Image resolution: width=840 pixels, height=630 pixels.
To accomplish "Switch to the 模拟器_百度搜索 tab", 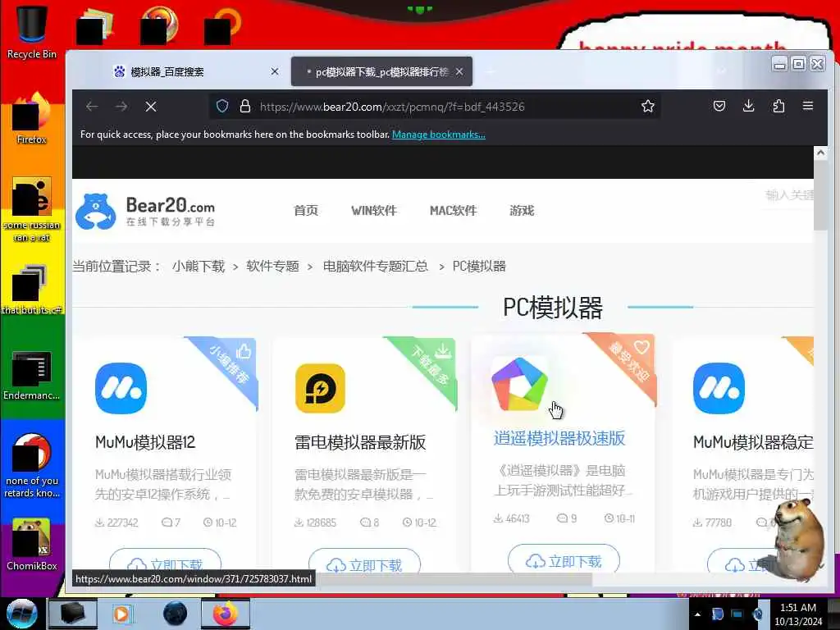I will 196,72.
